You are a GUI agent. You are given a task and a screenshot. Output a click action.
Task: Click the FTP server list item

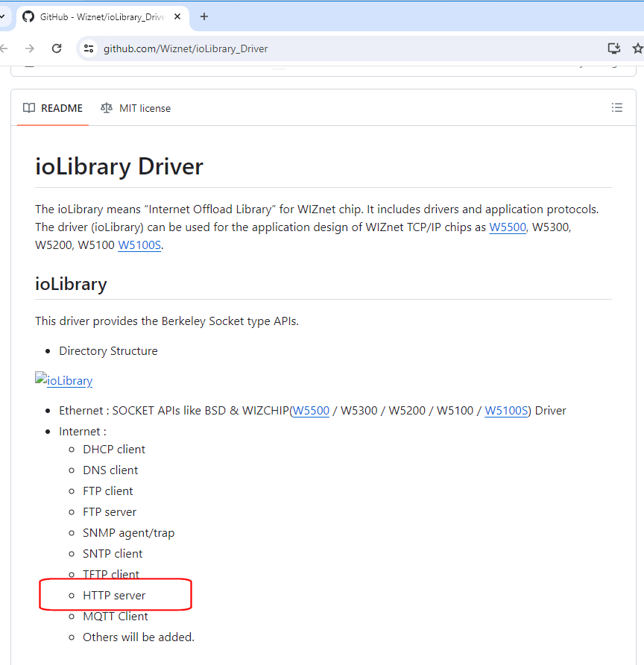[110, 512]
